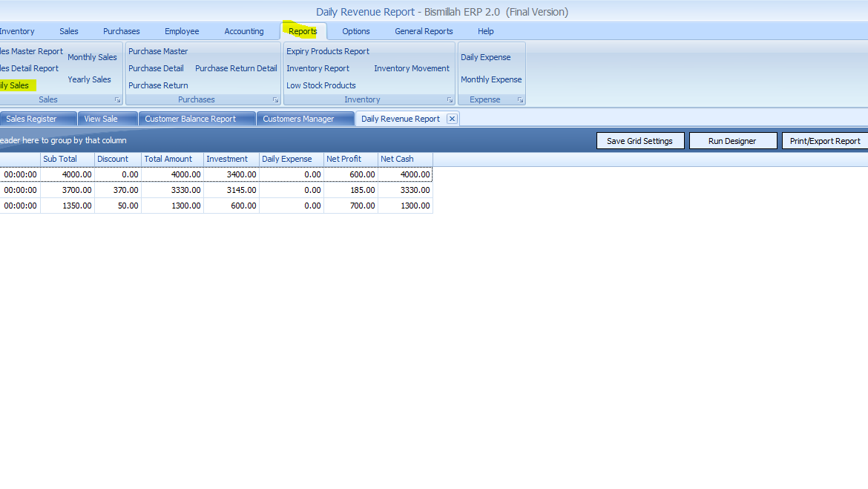This screenshot has width=868, height=489.
Task: Choose the Monthly Expense report
Action: click(491, 79)
